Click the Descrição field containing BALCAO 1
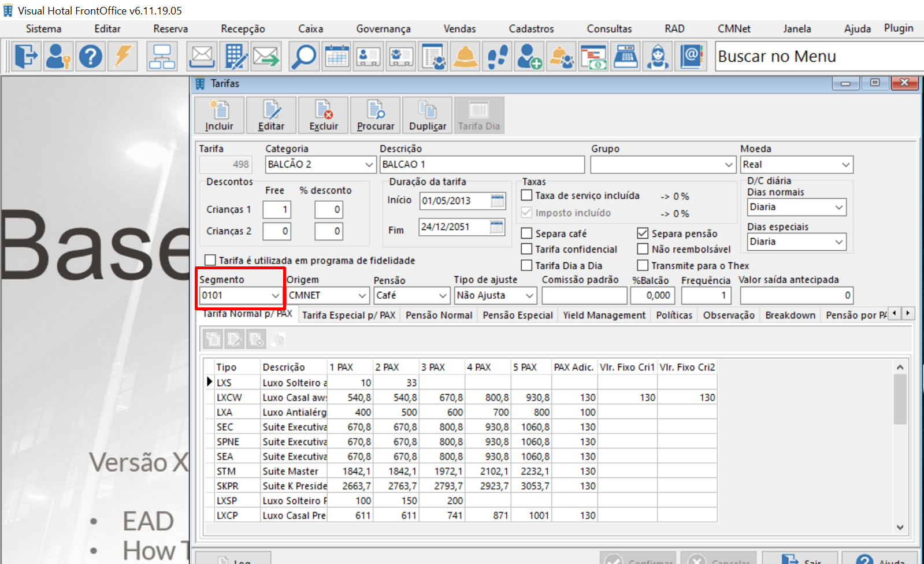The image size is (924, 564). 482,165
